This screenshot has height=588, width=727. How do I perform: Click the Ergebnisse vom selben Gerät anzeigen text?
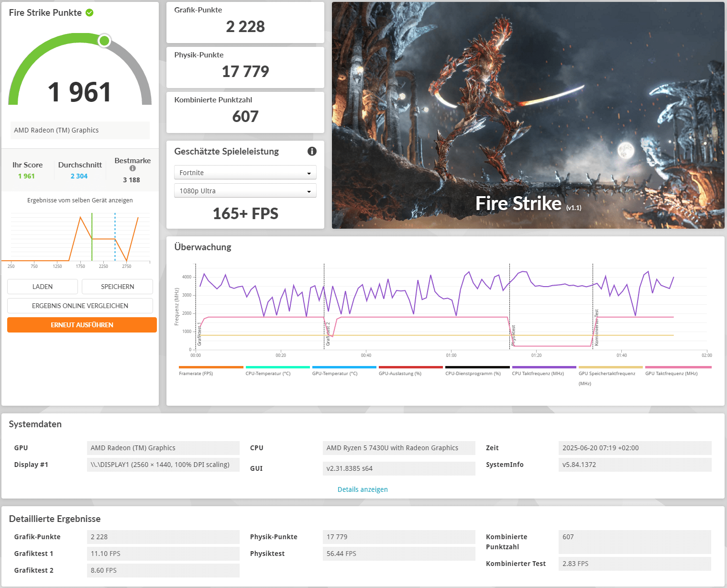(80, 200)
